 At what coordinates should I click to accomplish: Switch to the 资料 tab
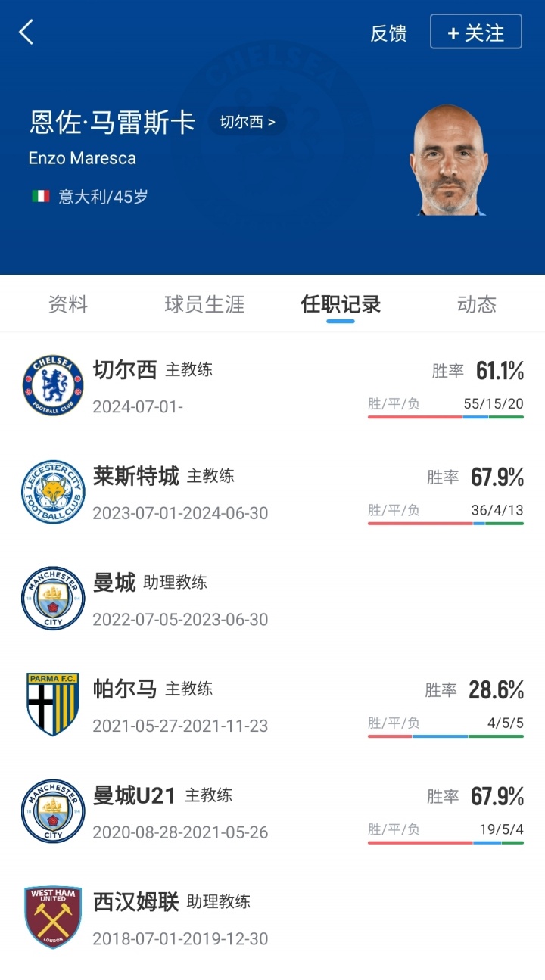pos(68,304)
